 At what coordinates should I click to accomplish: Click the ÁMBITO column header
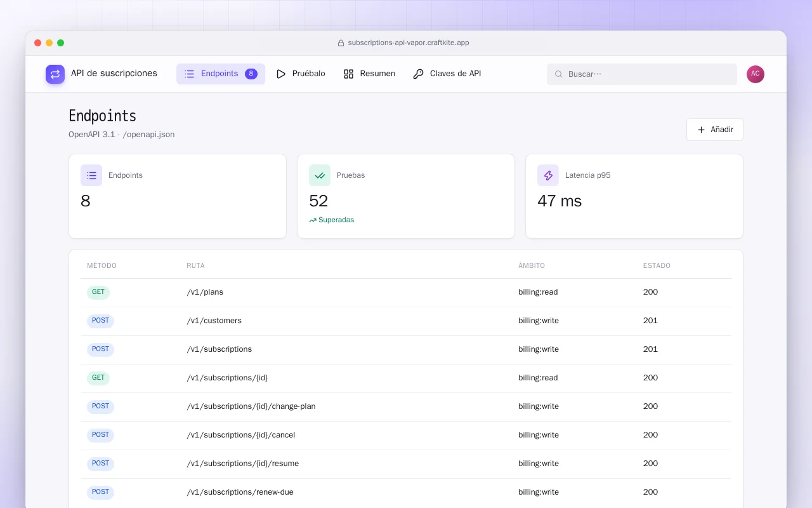(x=532, y=265)
